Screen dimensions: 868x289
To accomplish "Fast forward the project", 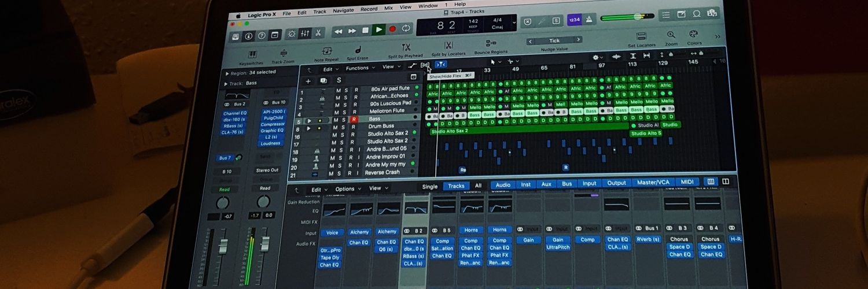I will tap(352, 31).
